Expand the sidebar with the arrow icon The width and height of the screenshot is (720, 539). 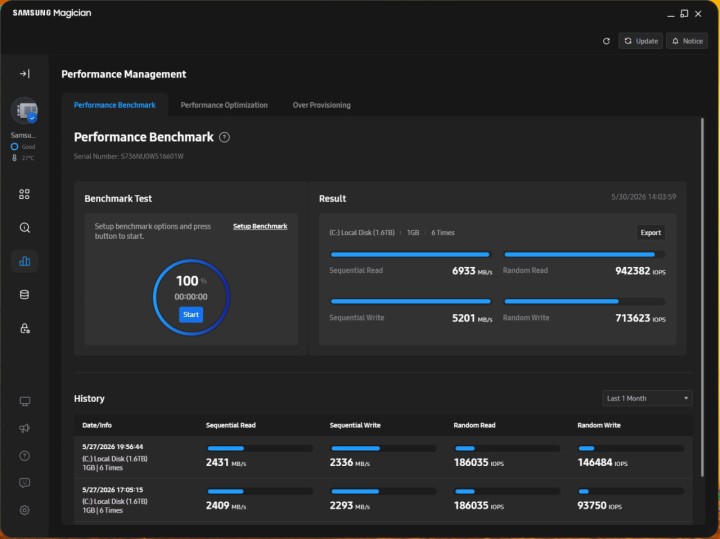point(25,73)
